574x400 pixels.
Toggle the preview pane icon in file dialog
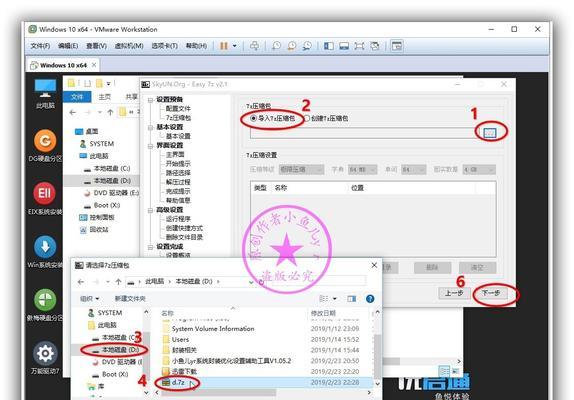(352, 299)
